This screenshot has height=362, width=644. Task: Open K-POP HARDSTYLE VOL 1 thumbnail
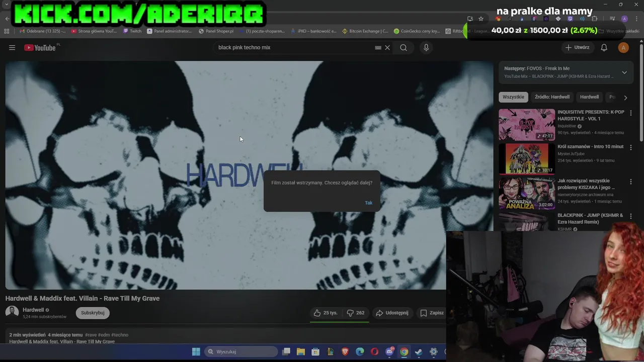[527, 125]
